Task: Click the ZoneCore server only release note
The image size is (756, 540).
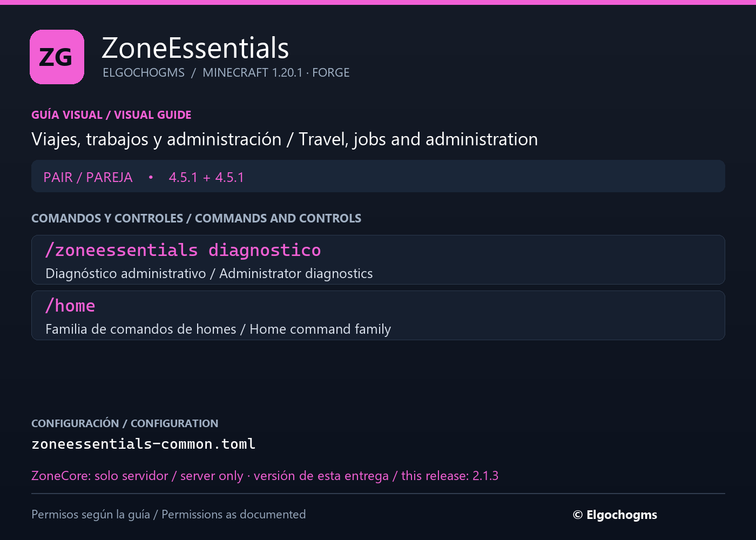Action: coord(265,476)
